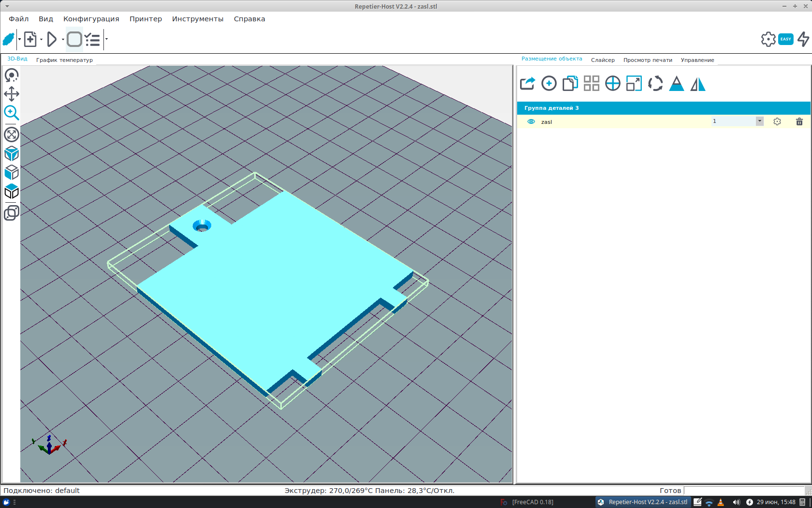Toggle the log checklist icon
Image resolution: width=812 pixels, height=508 pixels.
point(93,39)
